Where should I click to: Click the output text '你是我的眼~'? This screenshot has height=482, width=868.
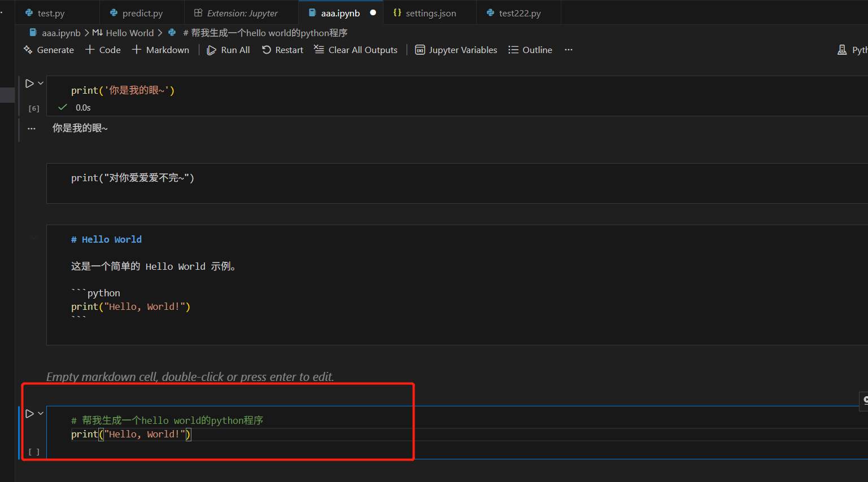point(80,128)
